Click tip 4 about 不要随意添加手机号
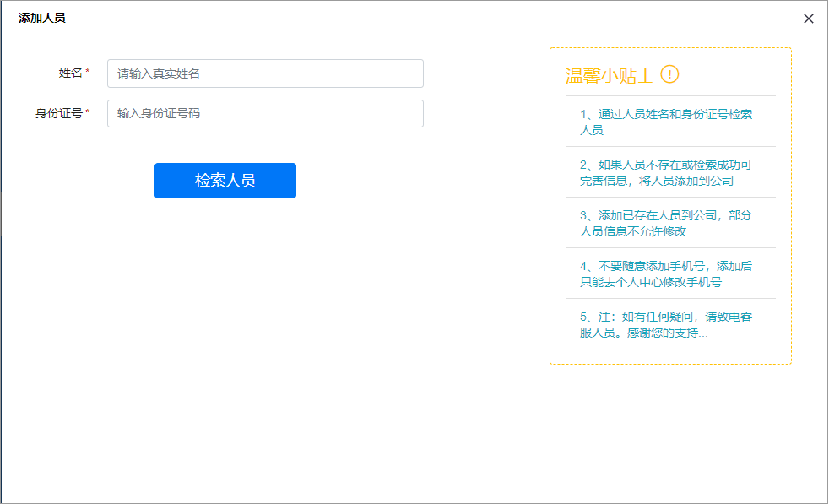829x504 pixels. tap(666, 274)
